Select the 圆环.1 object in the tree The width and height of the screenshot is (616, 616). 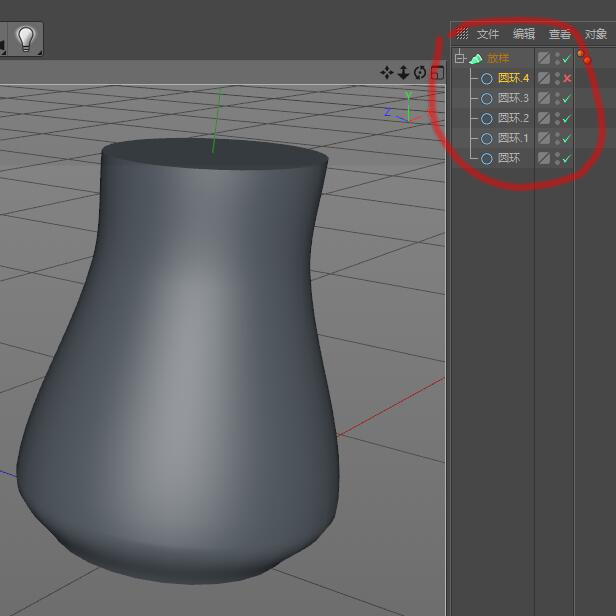pos(513,138)
